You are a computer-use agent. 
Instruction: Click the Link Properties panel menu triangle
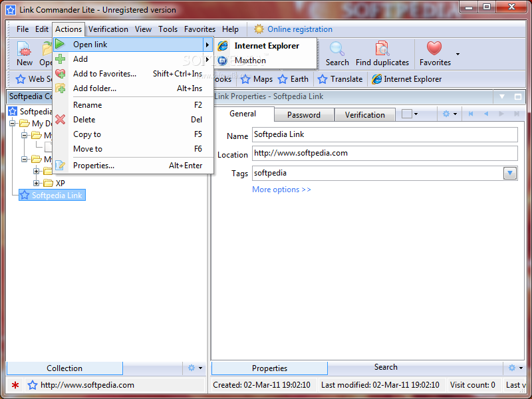coord(502,96)
